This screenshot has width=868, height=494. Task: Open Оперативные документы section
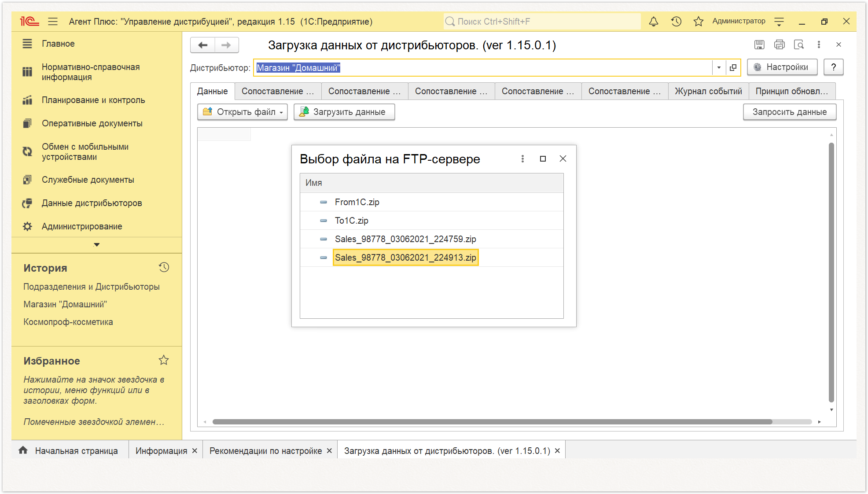(92, 123)
